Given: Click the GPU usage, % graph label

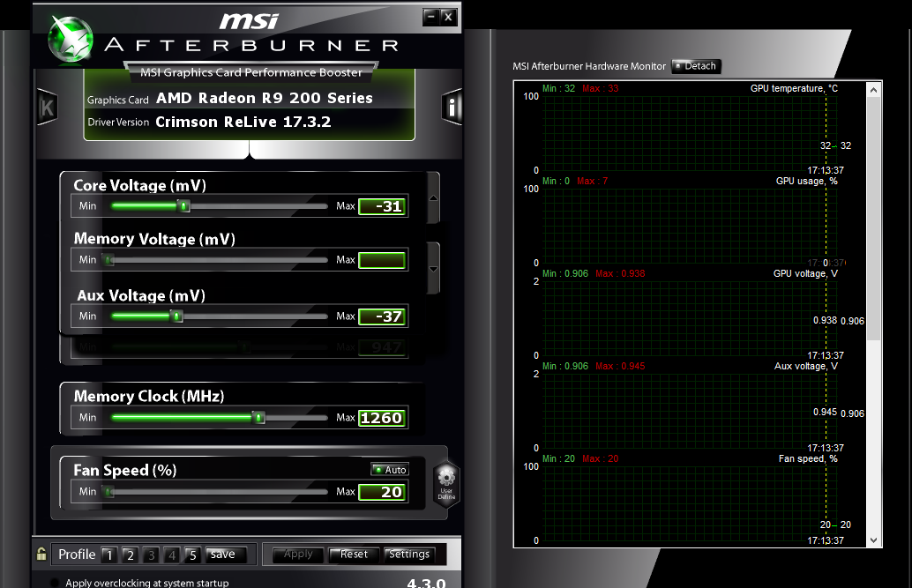Looking at the screenshot, I should 807,181.
